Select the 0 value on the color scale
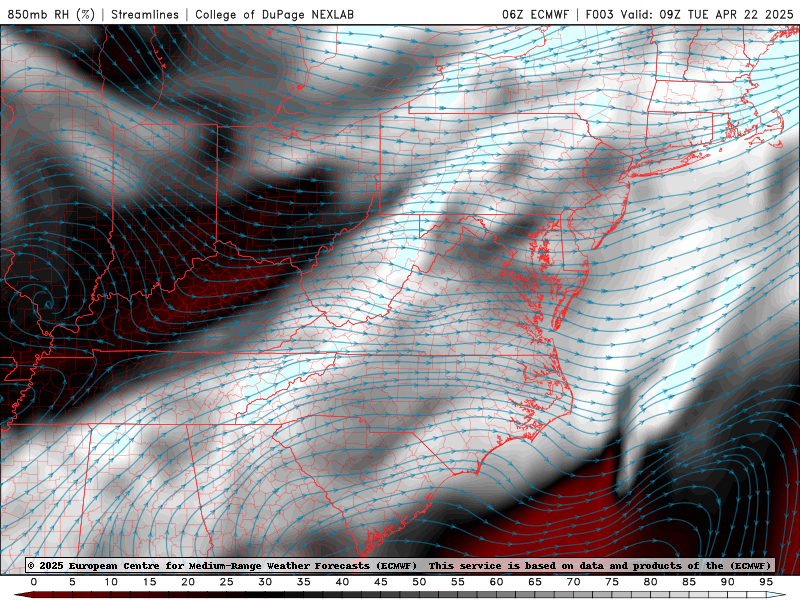This screenshot has width=800, height=600. tap(34, 582)
